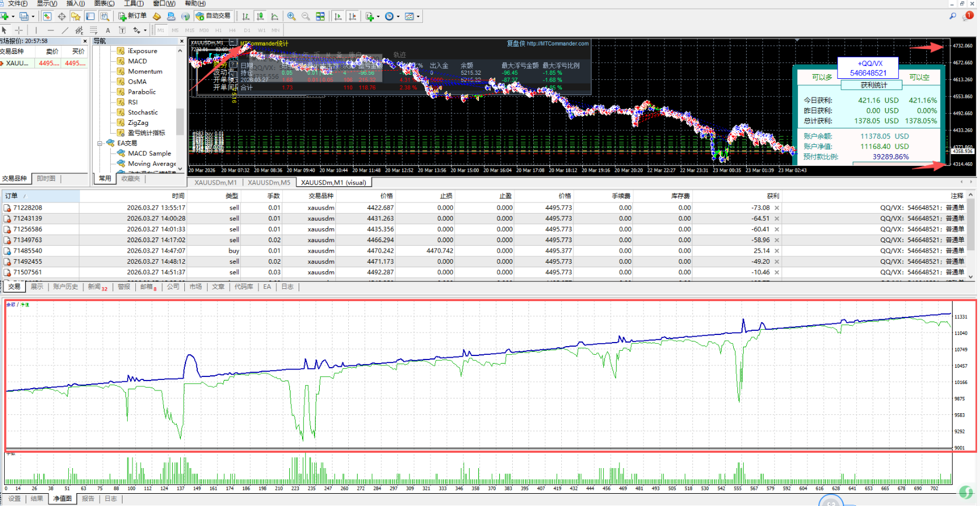This screenshot has height=506, width=980.
Task: Toggle the 自动交易 auto trading button
Action: coord(213,16)
